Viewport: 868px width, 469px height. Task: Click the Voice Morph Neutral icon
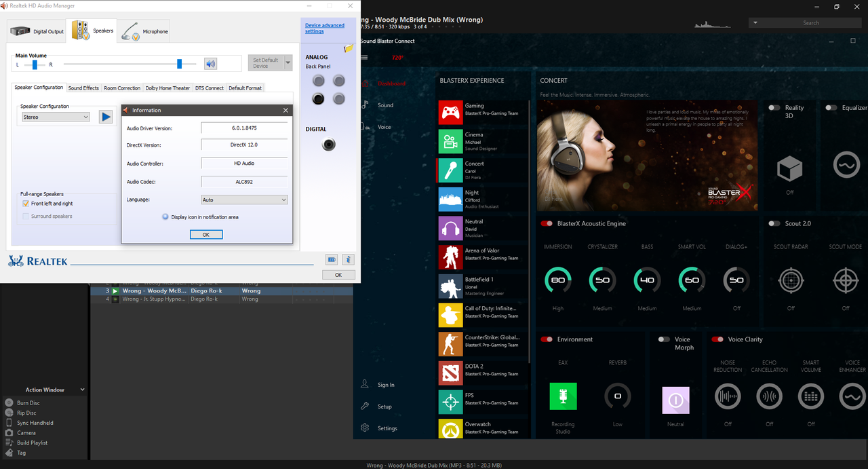point(675,400)
